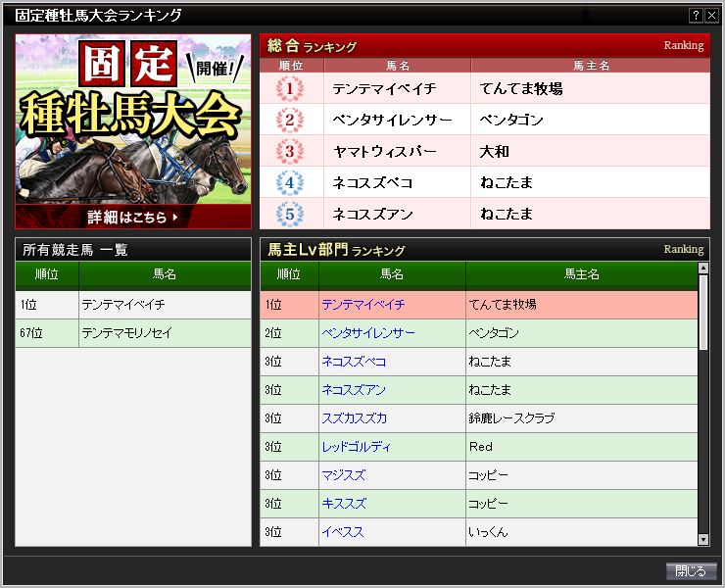Select テンテマモリノセイ in 所有競走馬 一覧

point(127,333)
